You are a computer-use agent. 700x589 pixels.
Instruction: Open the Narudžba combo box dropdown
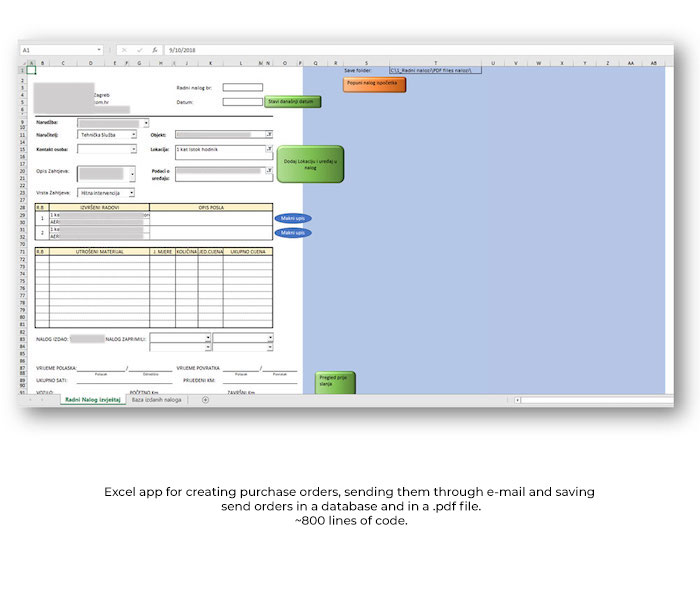(146, 123)
